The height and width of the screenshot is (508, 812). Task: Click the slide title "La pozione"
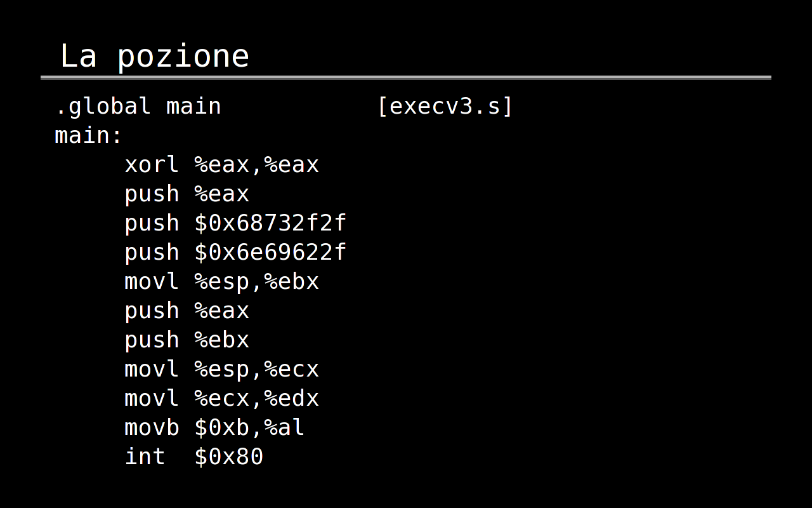[154, 56]
